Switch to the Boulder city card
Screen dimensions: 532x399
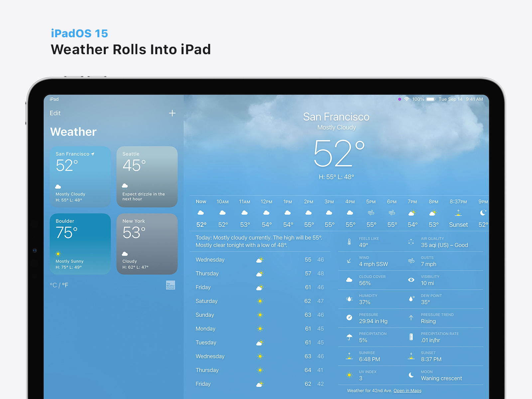tap(80, 244)
